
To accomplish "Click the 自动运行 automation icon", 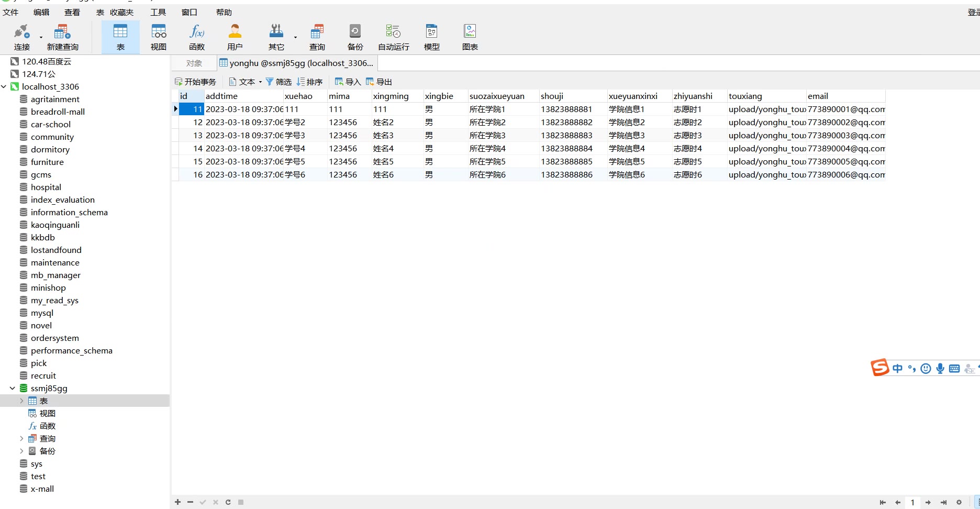I will [x=393, y=37].
